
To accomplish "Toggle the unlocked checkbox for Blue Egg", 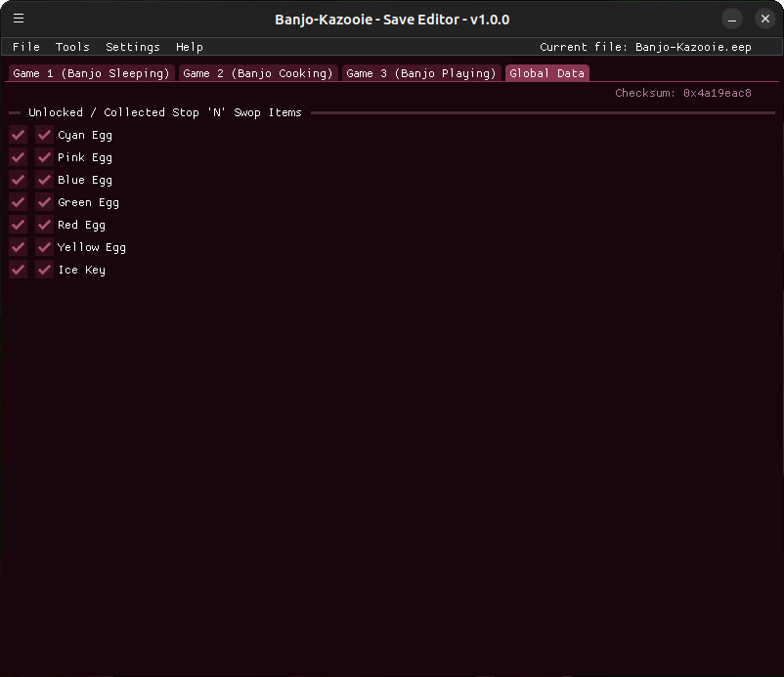I will tap(18, 180).
